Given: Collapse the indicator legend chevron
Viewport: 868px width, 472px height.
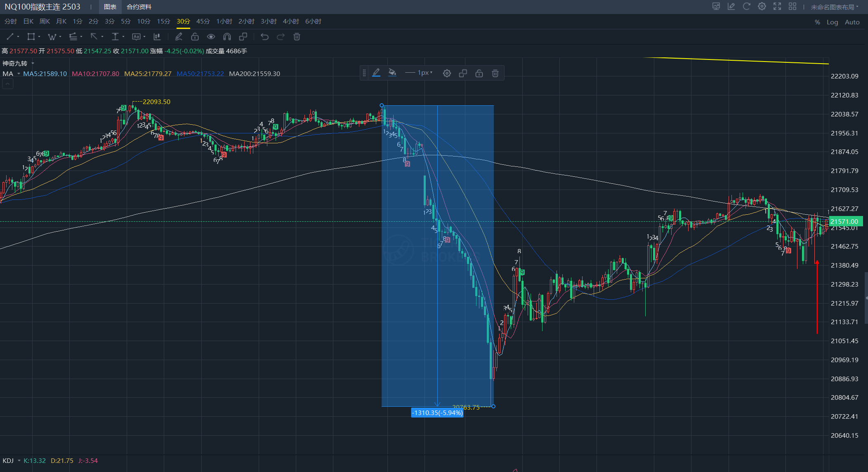Looking at the screenshot, I should 8,84.
